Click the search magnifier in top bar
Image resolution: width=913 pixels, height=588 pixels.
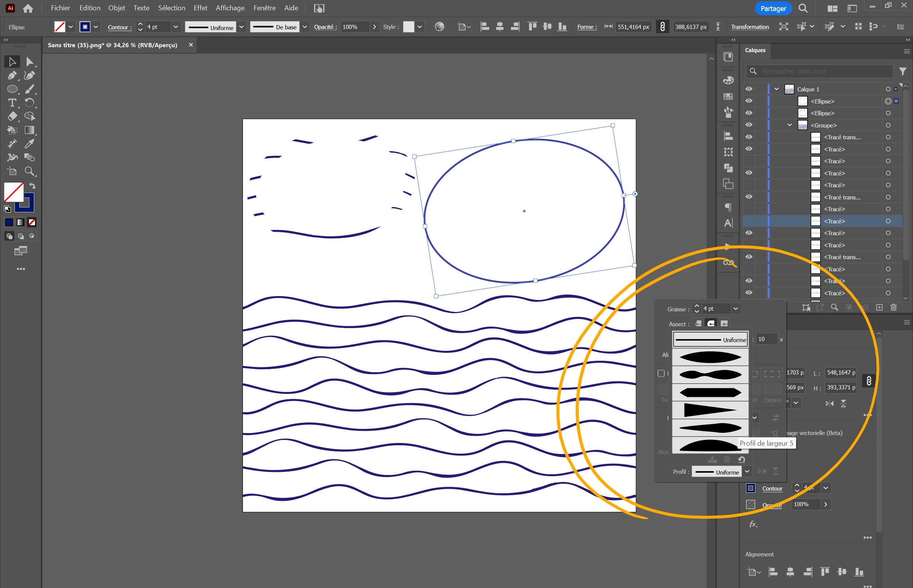pyautogui.click(x=803, y=8)
